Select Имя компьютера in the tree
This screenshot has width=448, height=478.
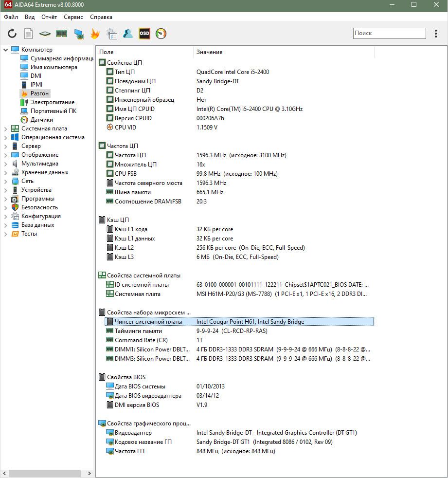click(49, 67)
